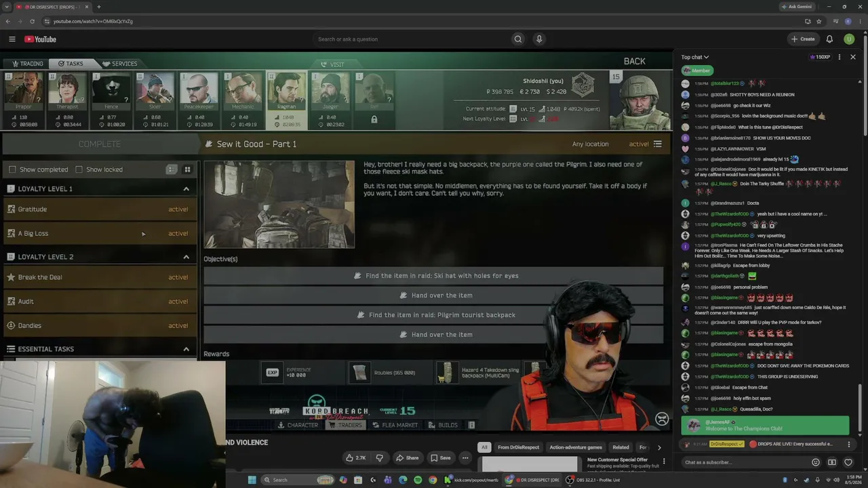Open task options menu next to active!

pos(658,144)
